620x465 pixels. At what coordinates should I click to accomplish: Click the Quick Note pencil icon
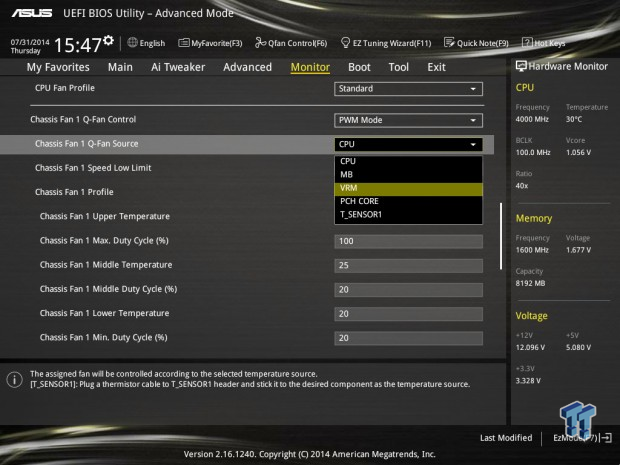click(449, 42)
